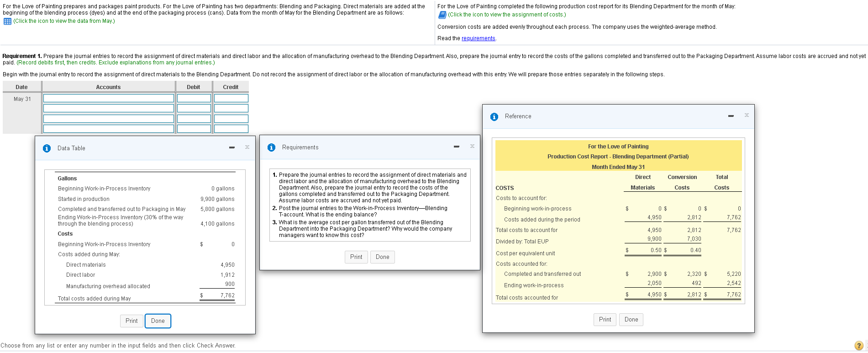Screen dimensions: 868x353
Task: Open the 'view the assignment of costs' link
Action: click(507, 15)
